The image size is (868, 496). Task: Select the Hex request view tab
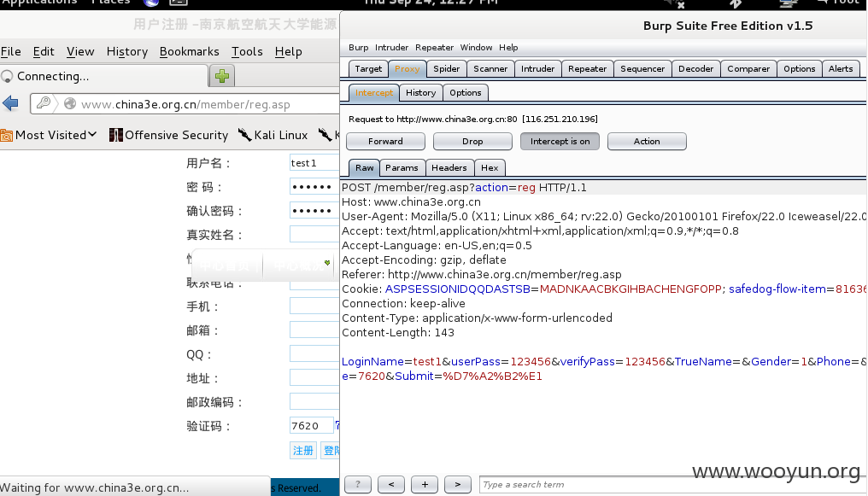490,167
